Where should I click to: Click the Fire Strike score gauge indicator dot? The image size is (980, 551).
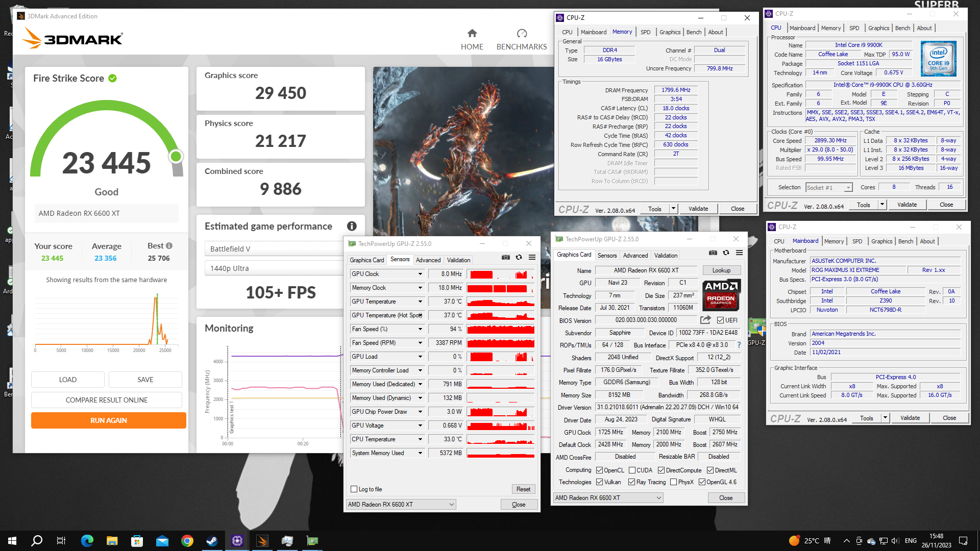pos(176,156)
